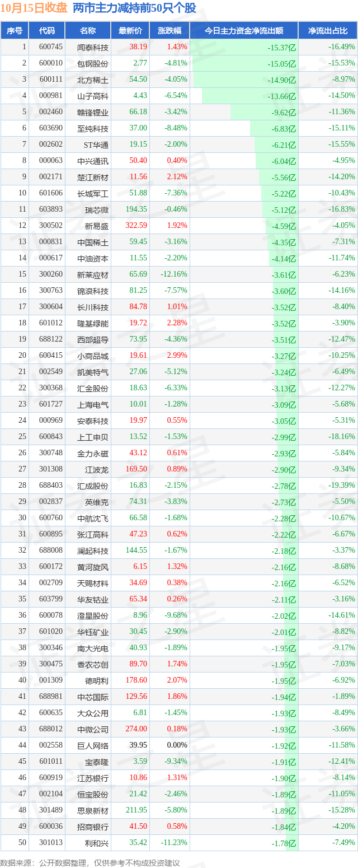
Task: Click stock name 新易盛
Action: point(97,226)
